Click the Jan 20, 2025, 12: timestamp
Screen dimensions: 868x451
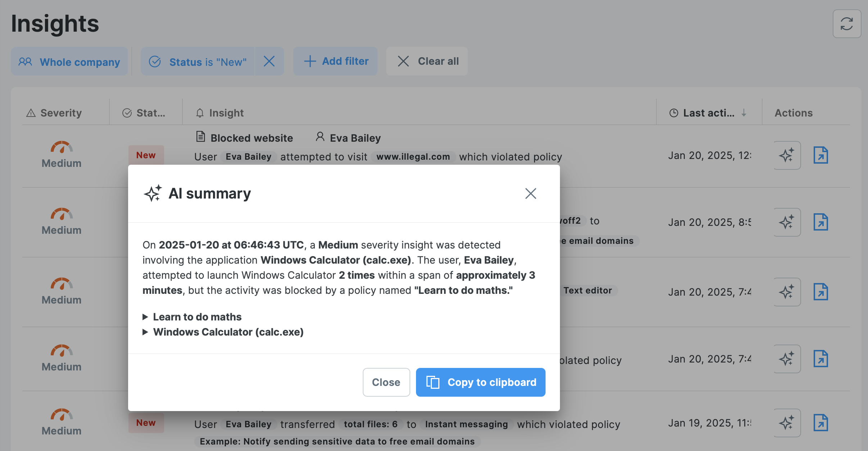pyautogui.click(x=710, y=155)
